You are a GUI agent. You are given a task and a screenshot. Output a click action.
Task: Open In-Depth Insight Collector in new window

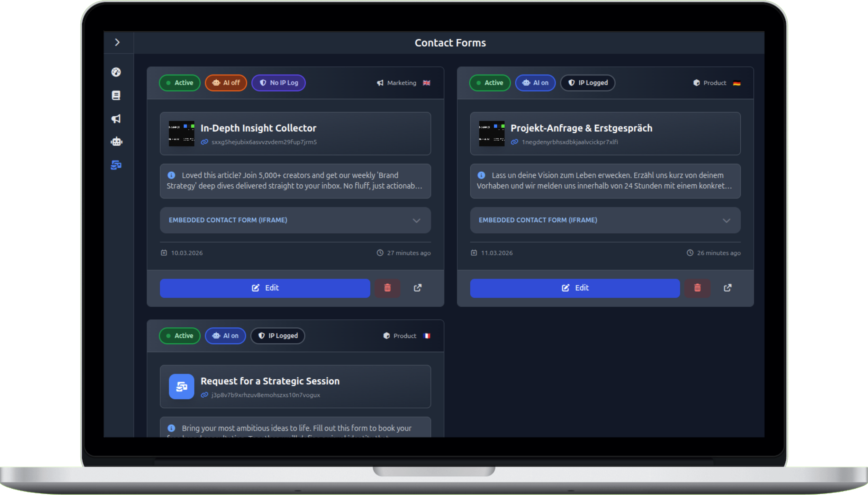click(418, 288)
